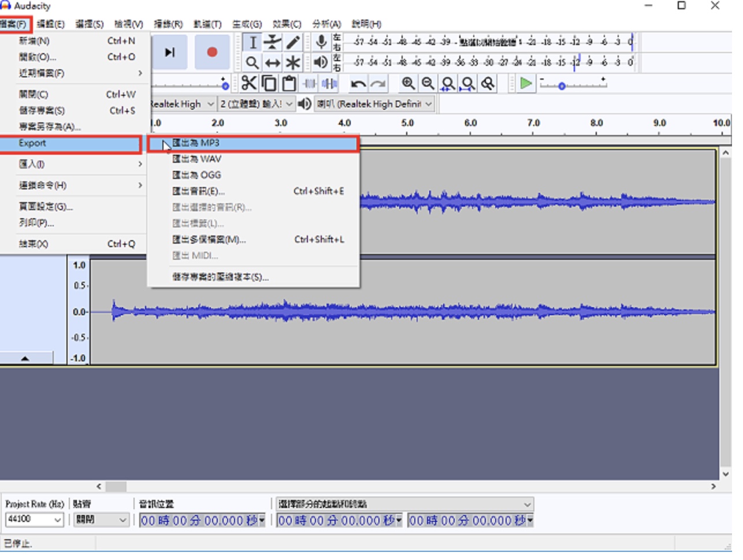Open the 檔案(F) menu in the menu bar
The width and height of the screenshot is (743, 560).
(x=14, y=24)
